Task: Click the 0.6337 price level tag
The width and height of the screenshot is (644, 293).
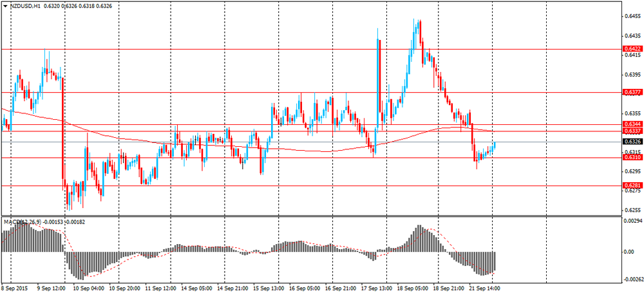Action: 631,131
